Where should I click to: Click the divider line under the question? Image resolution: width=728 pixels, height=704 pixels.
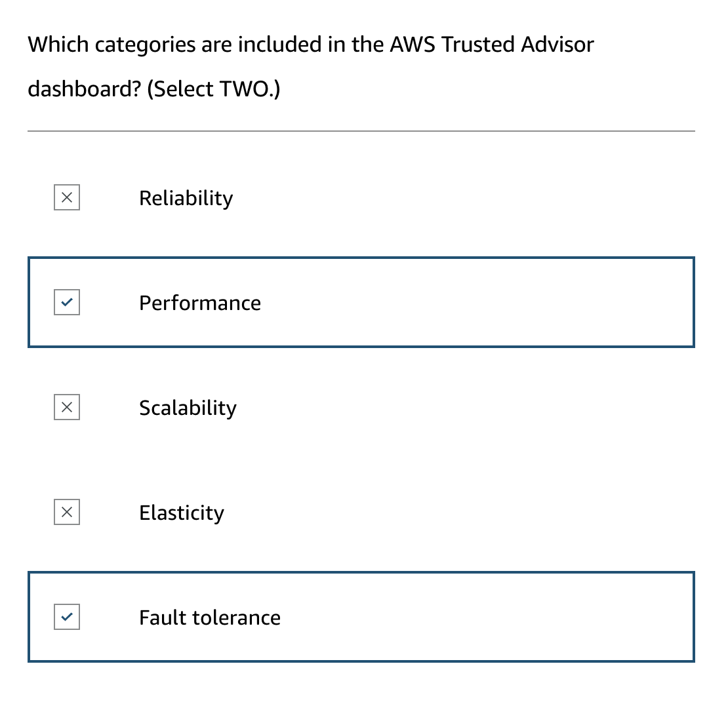[361, 131]
